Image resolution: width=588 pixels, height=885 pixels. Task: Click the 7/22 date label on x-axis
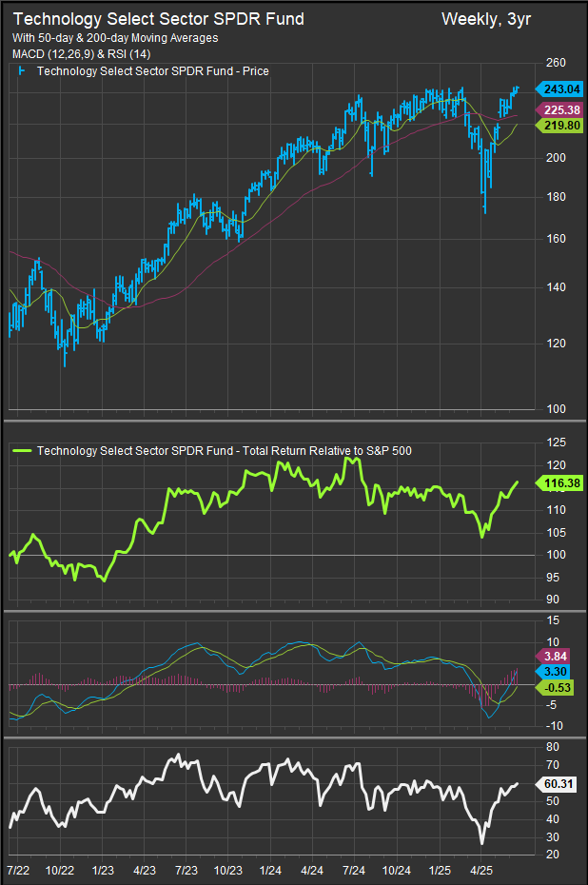click(18, 870)
